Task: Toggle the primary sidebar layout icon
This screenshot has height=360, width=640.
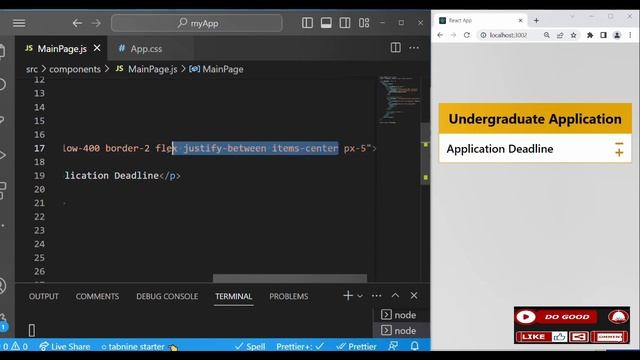Action: tap(307, 23)
